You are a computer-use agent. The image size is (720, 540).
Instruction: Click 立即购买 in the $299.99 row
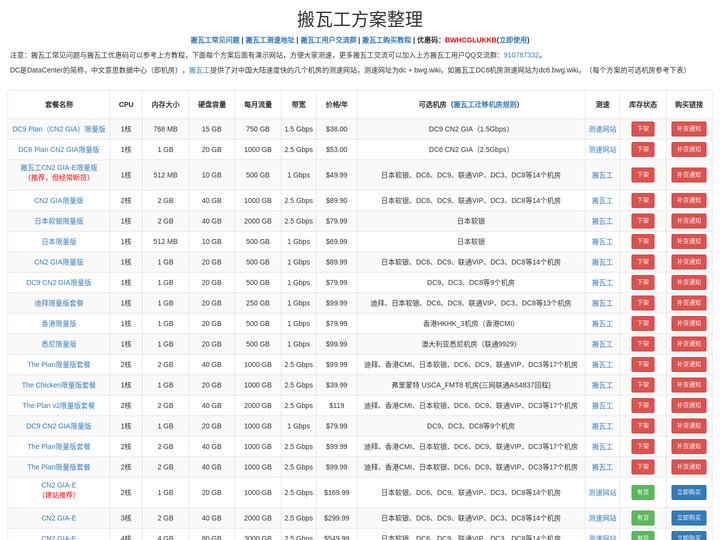[689, 518]
